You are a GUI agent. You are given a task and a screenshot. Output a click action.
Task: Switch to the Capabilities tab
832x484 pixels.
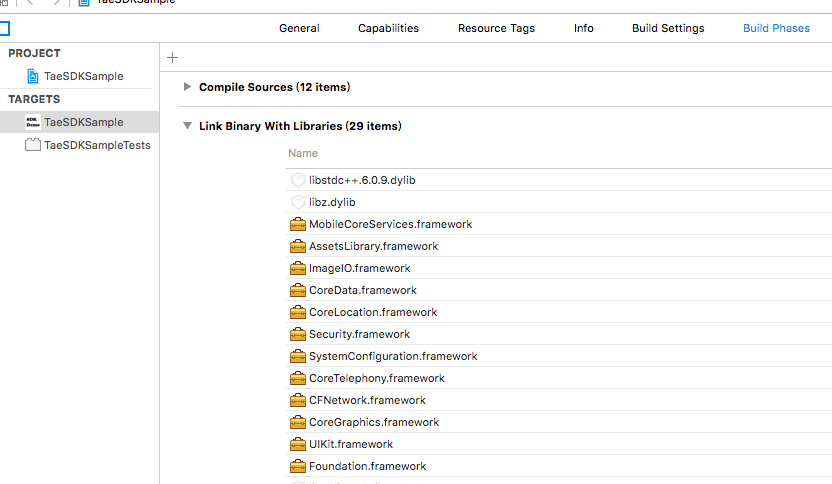[x=388, y=28]
